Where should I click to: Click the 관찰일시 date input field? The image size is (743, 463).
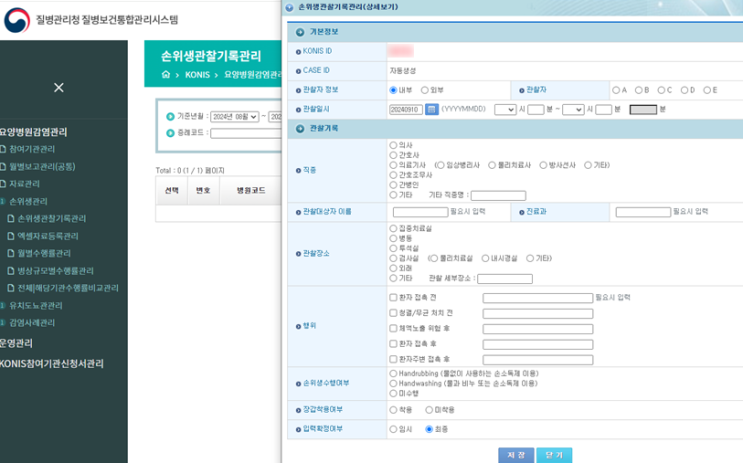406,109
